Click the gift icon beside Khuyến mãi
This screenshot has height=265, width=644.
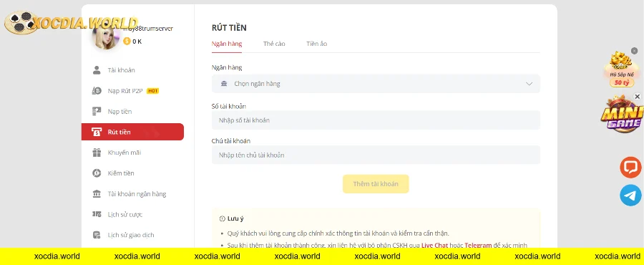click(97, 153)
